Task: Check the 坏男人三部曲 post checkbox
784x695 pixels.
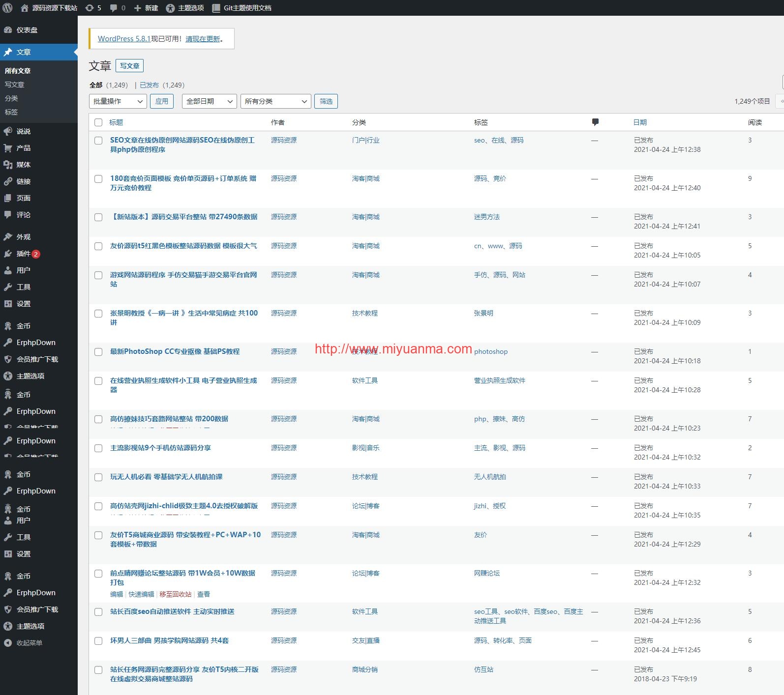Action: tap(98, 641)
